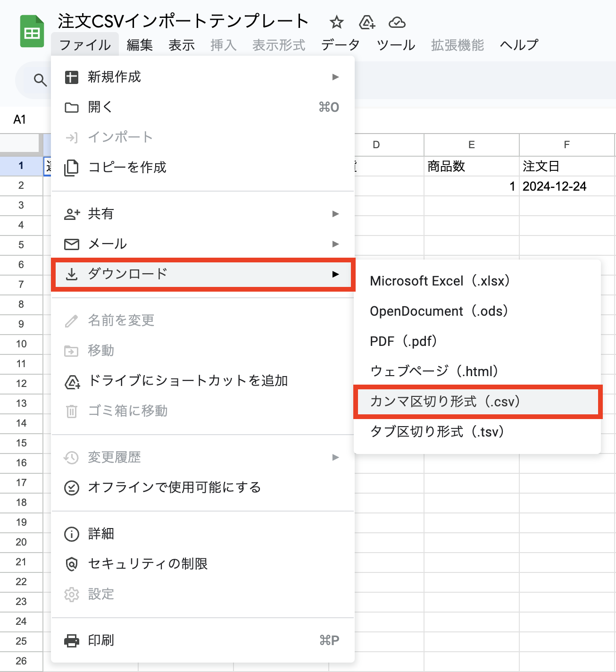This screenshot has width=616, height=672.
Task: Click the A1 cell name box
Action: tap(20, 120)
